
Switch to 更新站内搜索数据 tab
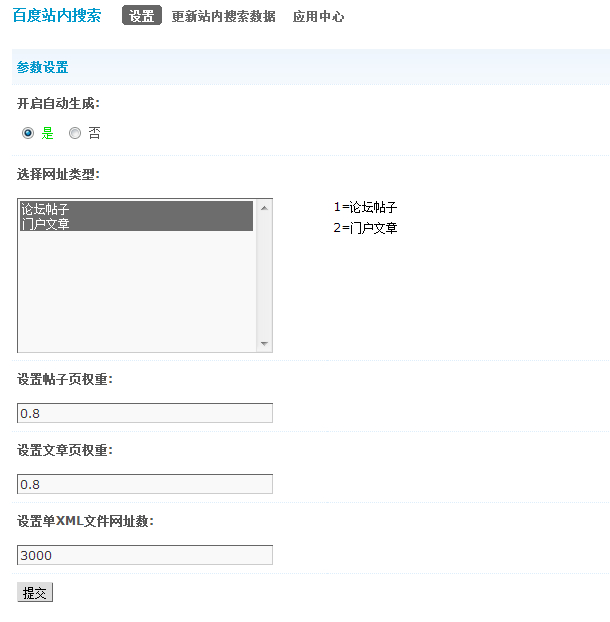coord(223,16)
